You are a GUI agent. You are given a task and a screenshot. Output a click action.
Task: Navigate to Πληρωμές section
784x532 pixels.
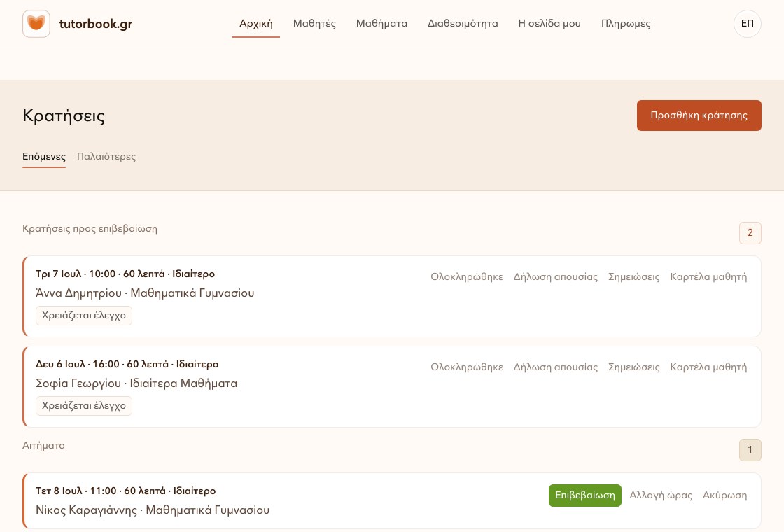626,24
